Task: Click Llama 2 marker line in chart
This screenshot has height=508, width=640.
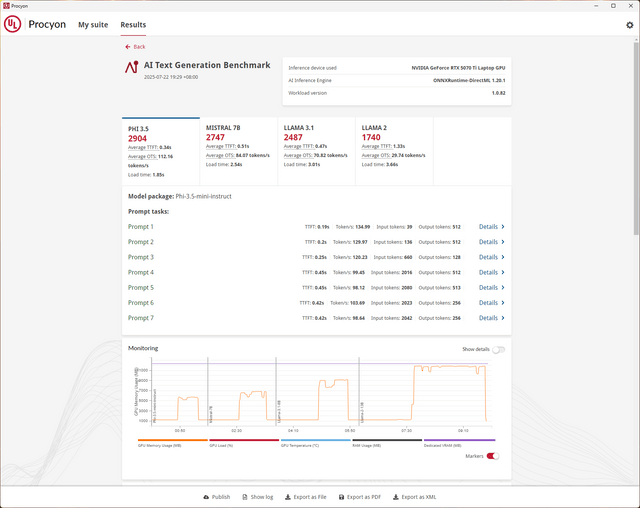Action: pyautogui.click(x=359, y=391)
